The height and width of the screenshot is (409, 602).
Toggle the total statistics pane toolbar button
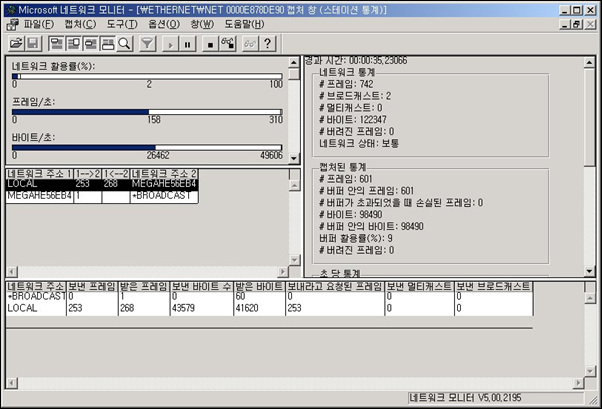coord(73,43)
